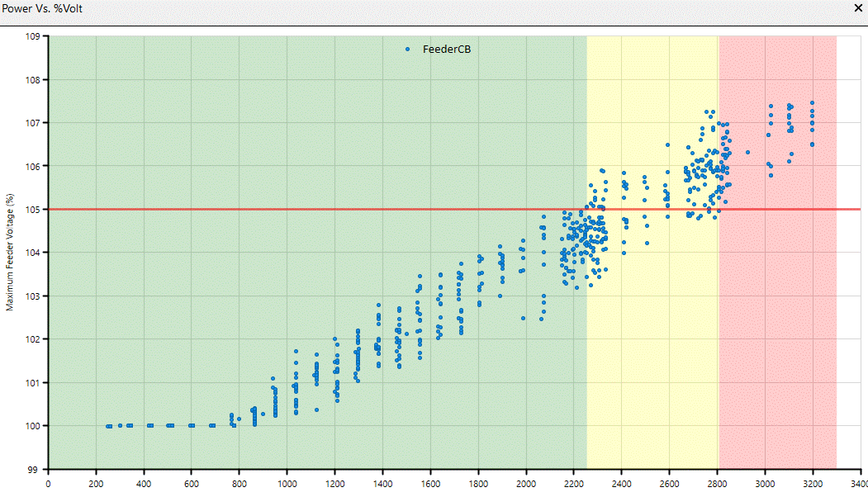The height and width of the screenshot is (497, 868).
Task: Click the 2000 tick label on x-axis
Action: pos(526,485)
